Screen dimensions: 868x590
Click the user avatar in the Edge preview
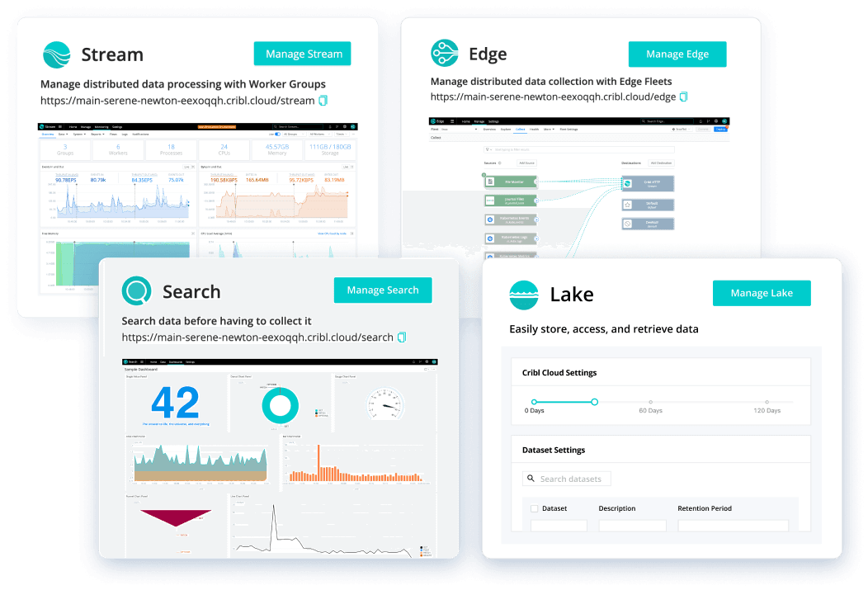click(x=724, y=121)
